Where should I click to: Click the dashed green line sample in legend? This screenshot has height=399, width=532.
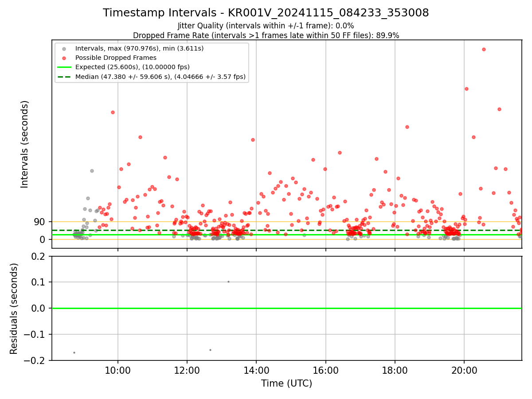point(65,77)
